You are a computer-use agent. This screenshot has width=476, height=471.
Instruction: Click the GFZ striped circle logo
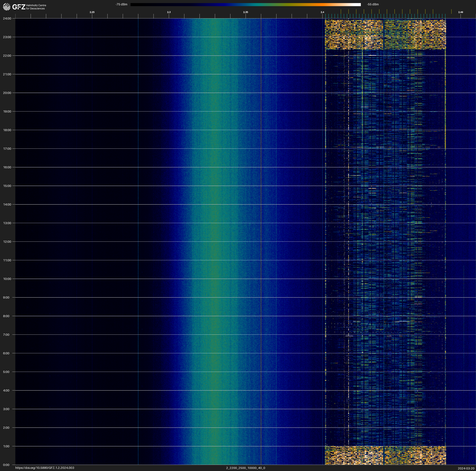click(x=7, y=7)
